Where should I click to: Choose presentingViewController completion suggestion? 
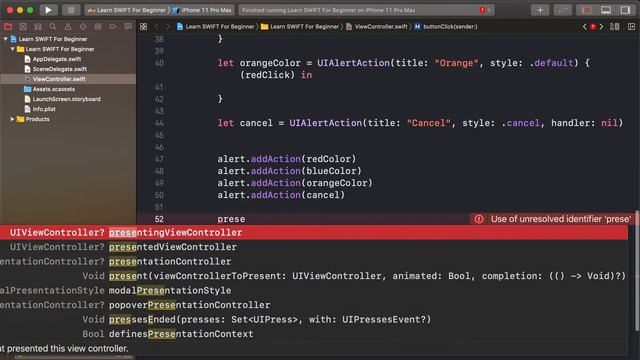click(313, 233)
